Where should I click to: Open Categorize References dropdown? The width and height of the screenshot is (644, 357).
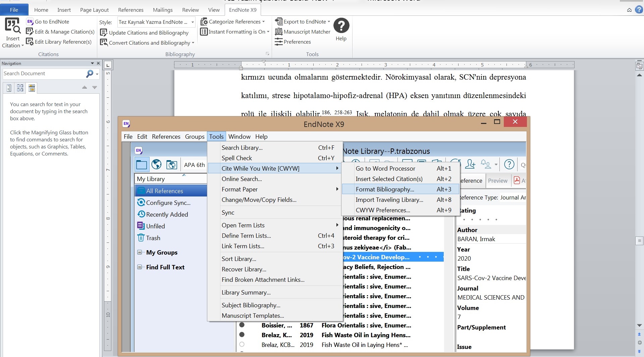pos(232,21)
